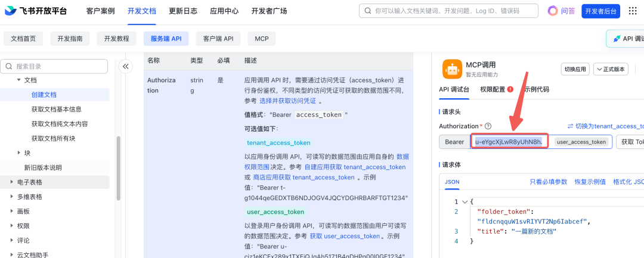This screenshot has height=258, width=644.
Task: Switch to the 客户端 API tab
Action: pyautogui.click(x=218, y=39)
